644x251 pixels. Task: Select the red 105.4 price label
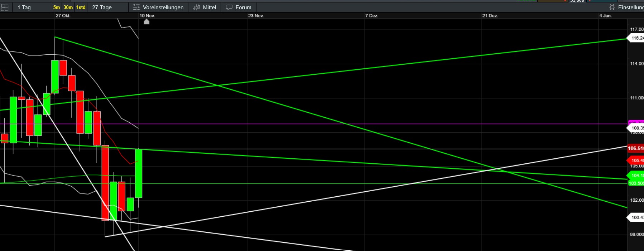pyautogui.click(x=636, y=160)
